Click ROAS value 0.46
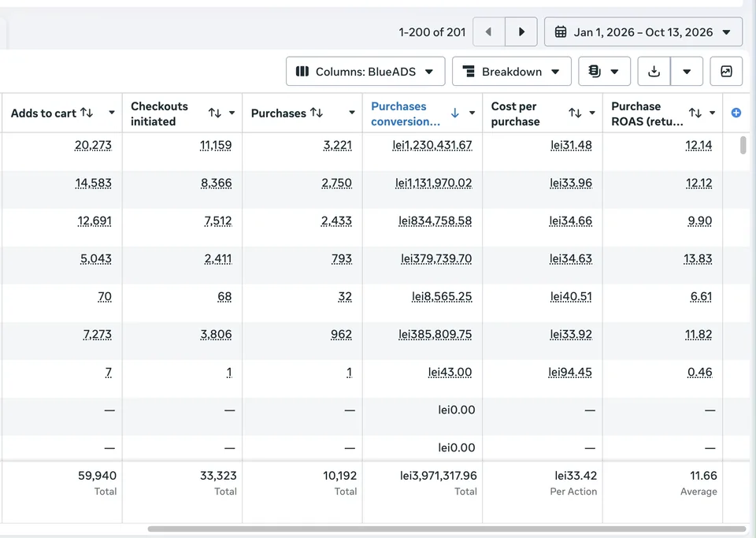The height and width of the screenshot is (538, 756). click(x=700, y=372)
